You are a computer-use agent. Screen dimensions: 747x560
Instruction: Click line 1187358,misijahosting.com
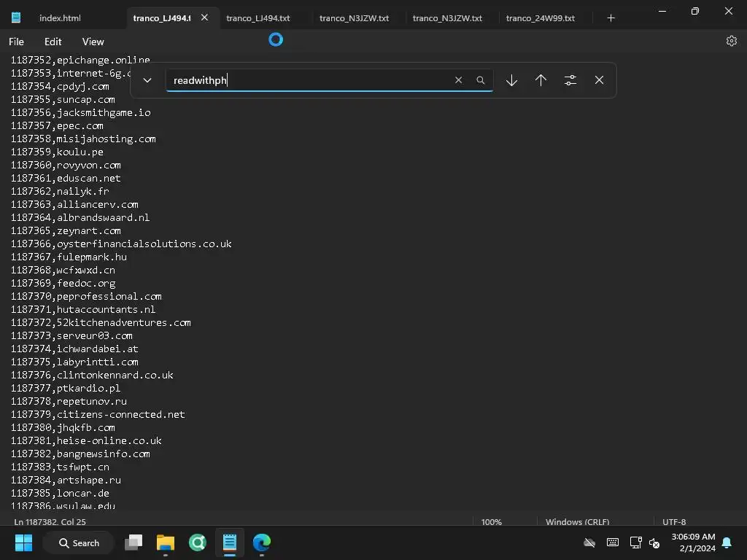click(x=83, y=139)
